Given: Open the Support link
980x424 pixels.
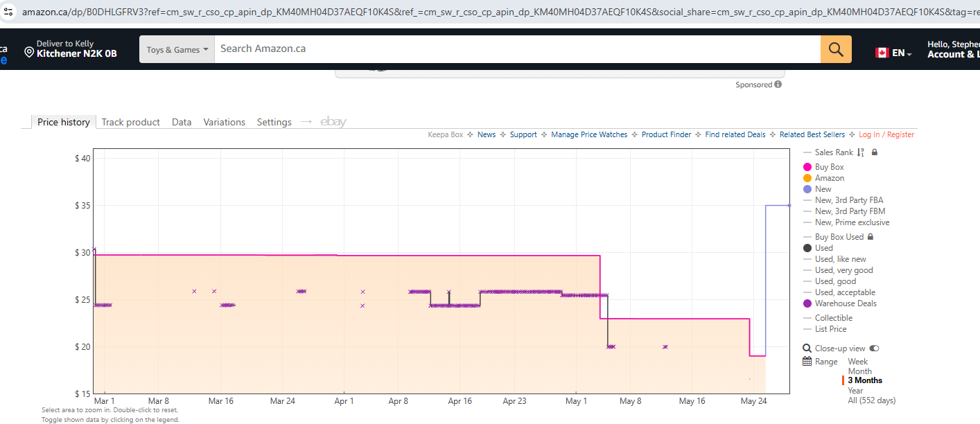Looking at the screenshot, I should (x=523, y=134).
